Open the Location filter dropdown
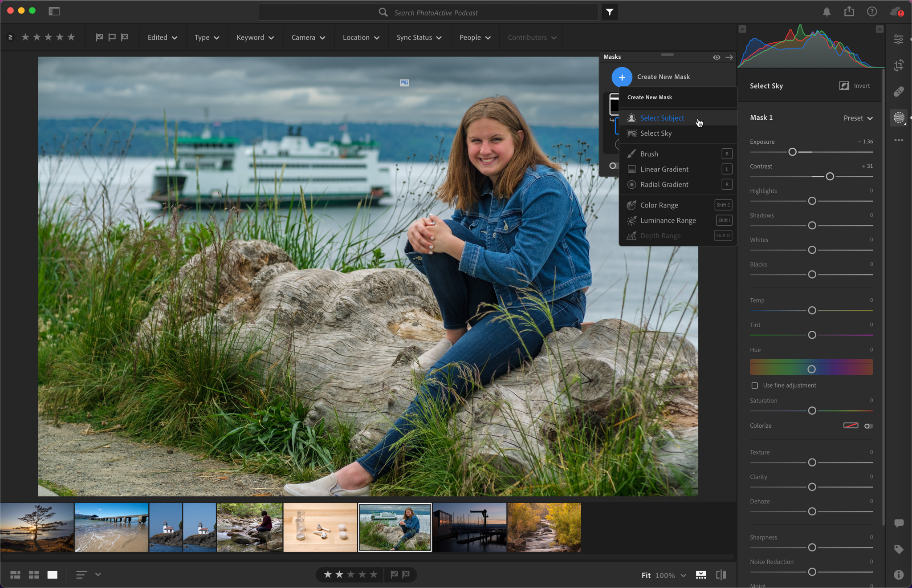912x588 pixels. 361,37
